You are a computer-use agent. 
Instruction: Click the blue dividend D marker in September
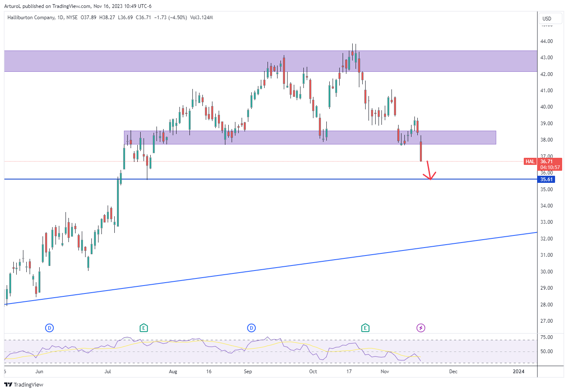click(x=251, y=328)
